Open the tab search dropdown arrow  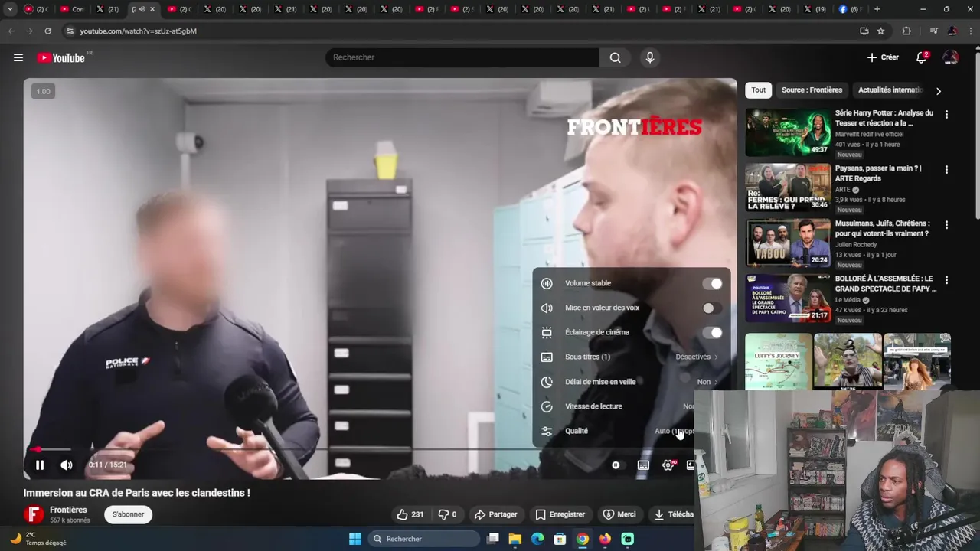pyautogui.click(x=10, y=9)
